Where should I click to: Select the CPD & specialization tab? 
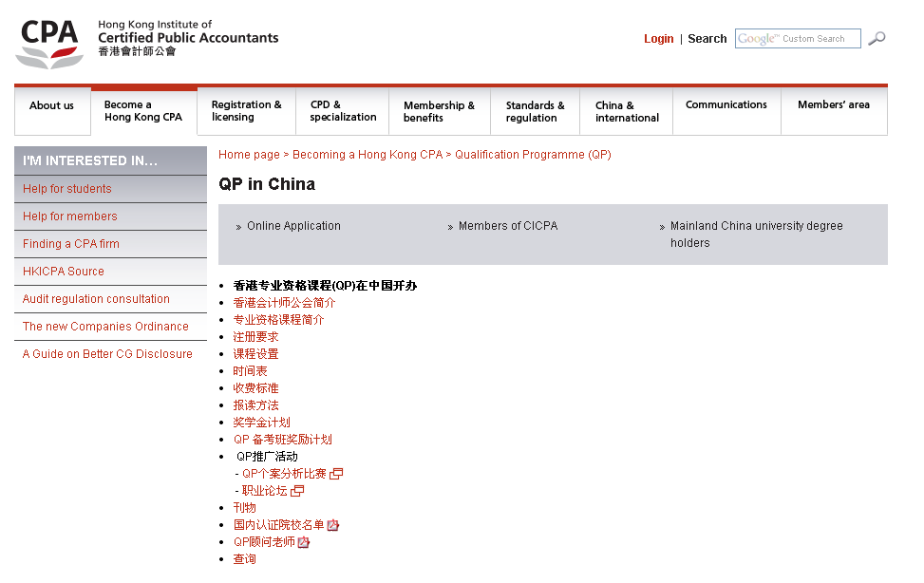(342, 110)
